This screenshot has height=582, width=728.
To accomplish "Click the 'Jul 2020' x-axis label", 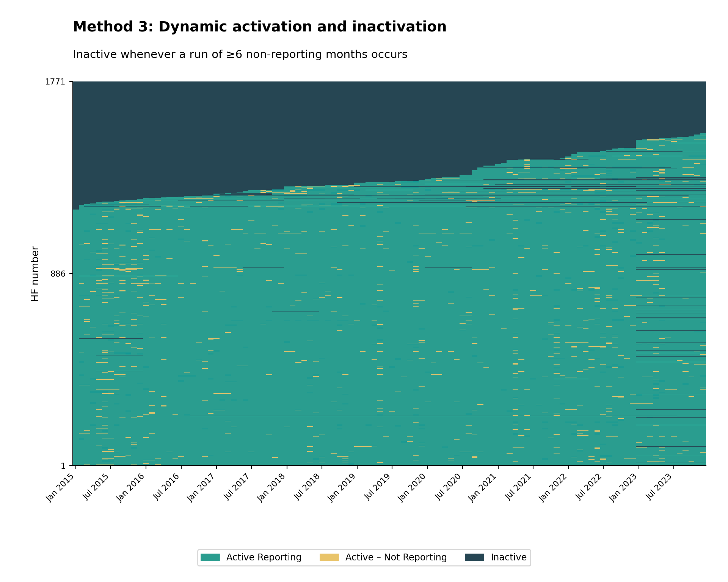I will coord(449,487).
